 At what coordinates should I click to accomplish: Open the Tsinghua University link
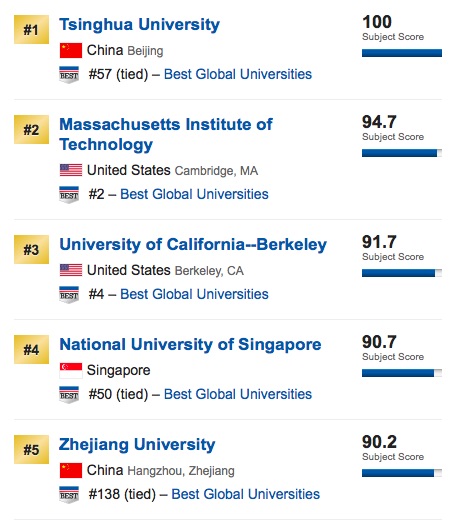(x=139, y=25)
